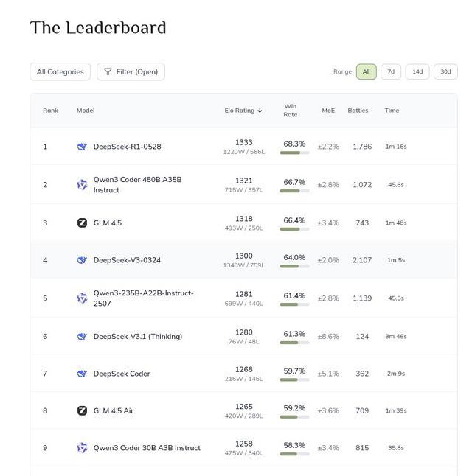Click the DeepSeek-R1-0528 win rate bar
The width and height of the screenshot is (472, 476).
294,153
